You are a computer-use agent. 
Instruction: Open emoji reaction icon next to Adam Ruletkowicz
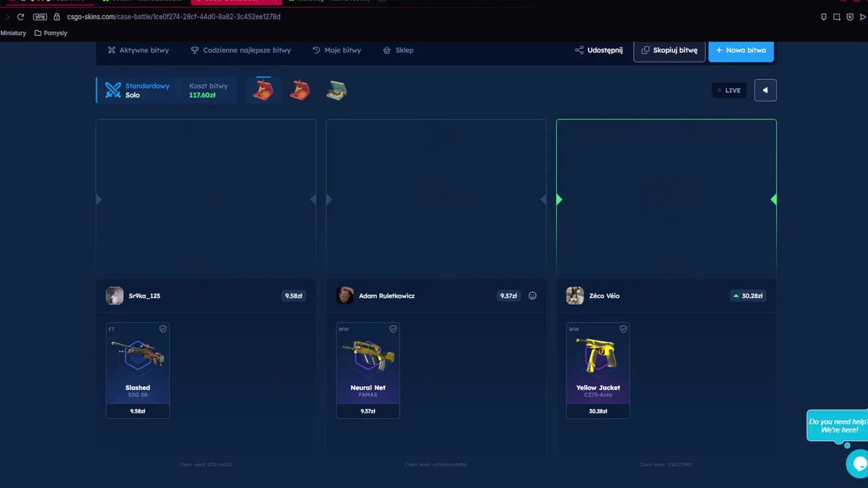coord(532,296)
